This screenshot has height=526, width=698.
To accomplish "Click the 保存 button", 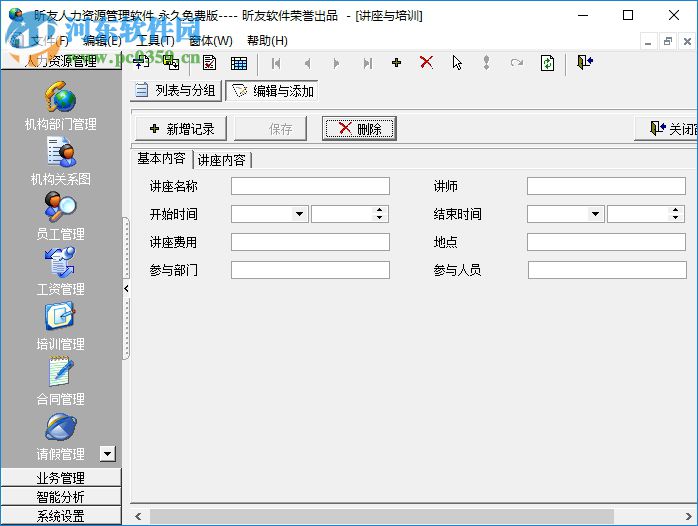I will tap(271, 129).
